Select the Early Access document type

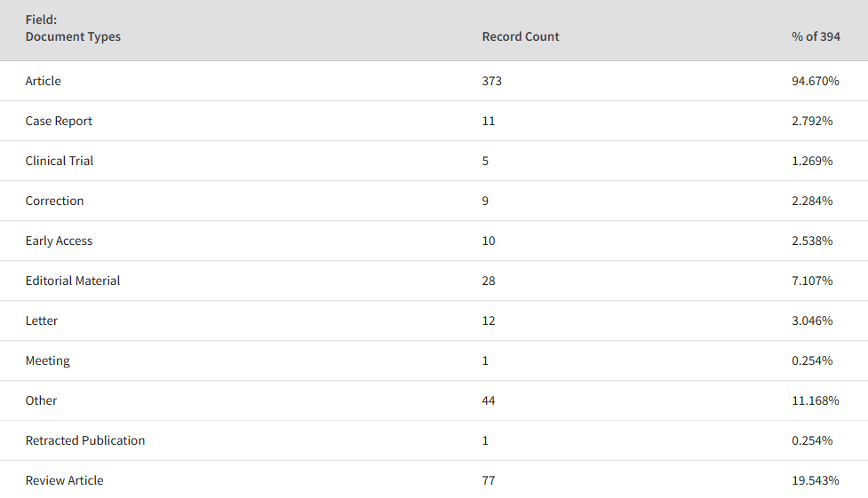tap(59, 241)
